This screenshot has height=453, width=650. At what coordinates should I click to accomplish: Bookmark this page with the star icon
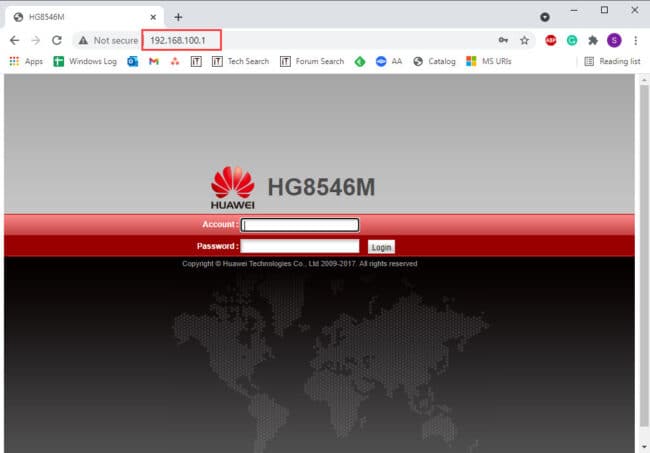524,40
